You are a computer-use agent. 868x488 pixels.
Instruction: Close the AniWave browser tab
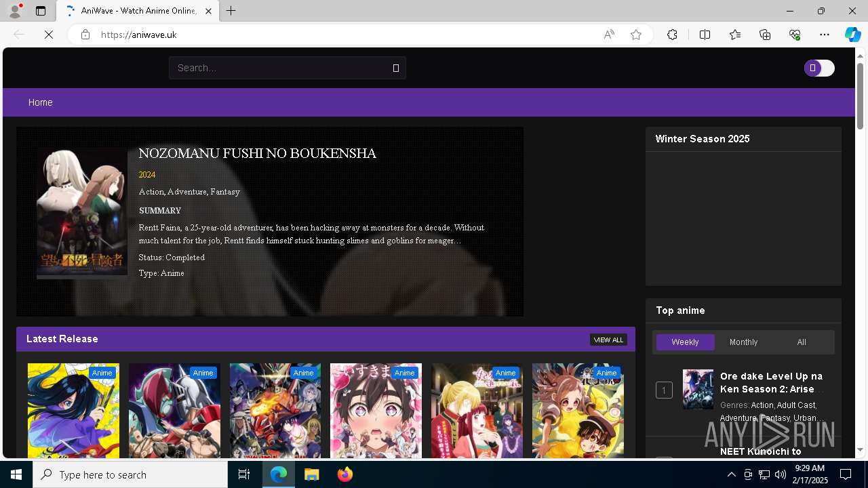(208, 11)
